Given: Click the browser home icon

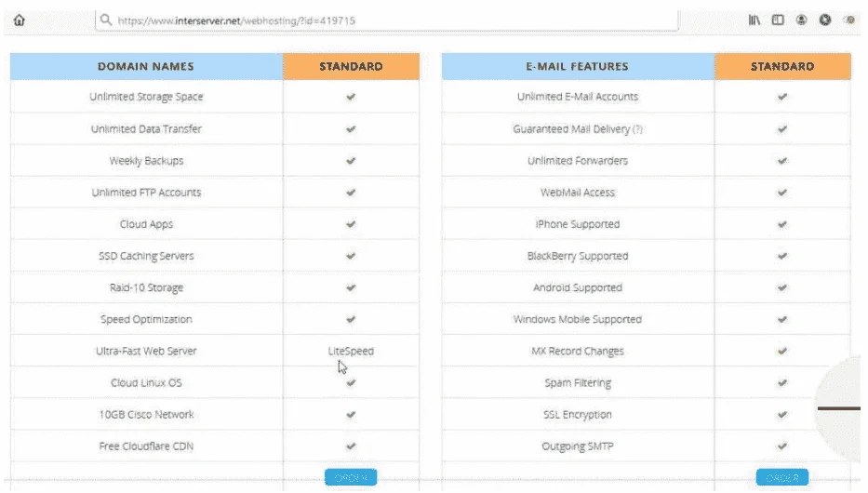Looking at the screenshot, I should pyautogui.click(x=20, y=20).
